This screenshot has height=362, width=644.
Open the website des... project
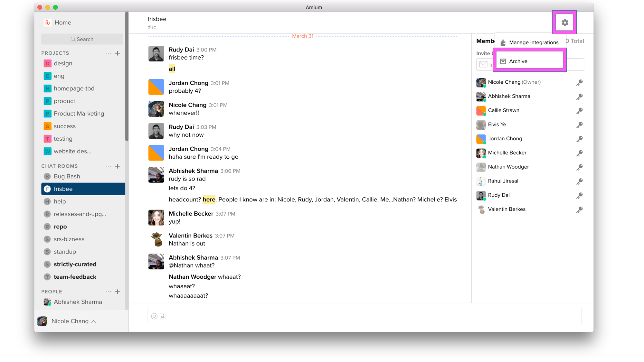click(83, 151)
